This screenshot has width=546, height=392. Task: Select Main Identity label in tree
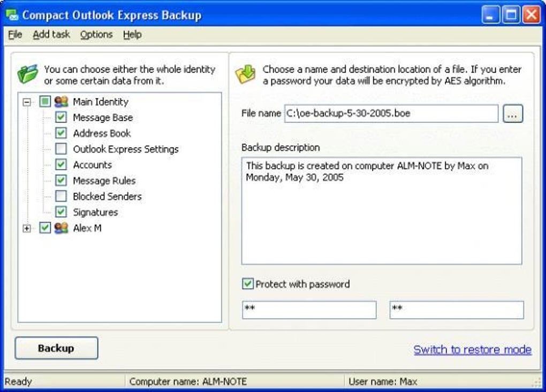[x=101, y=102]
